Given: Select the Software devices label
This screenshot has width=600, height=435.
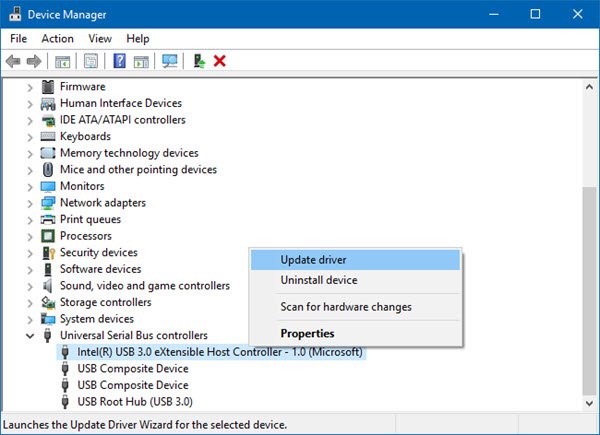Looking at the screenshot, I should coord(101,269).
